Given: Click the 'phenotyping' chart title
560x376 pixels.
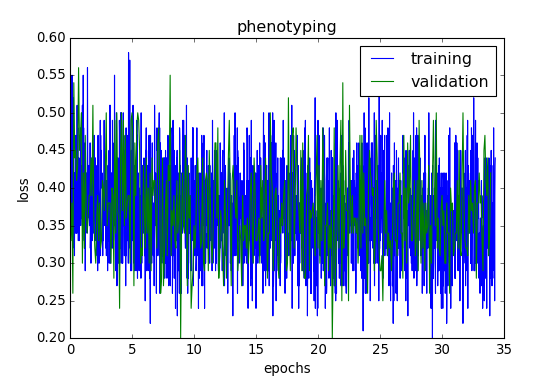Looking at the screenshot, I should point(287,27).
